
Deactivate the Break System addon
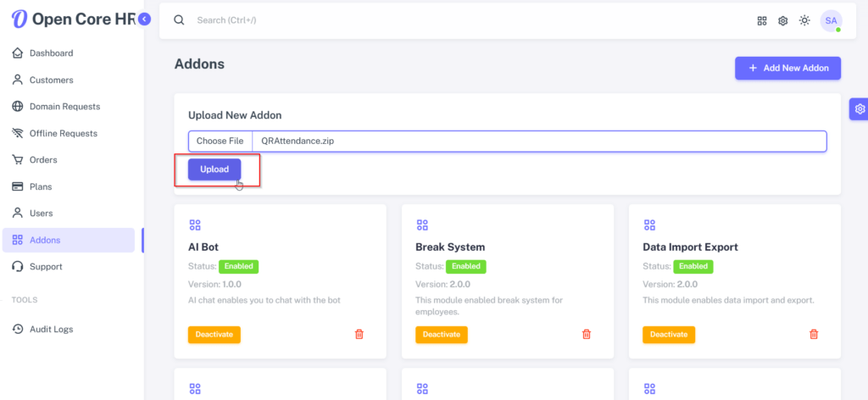[x=442, y=335]
